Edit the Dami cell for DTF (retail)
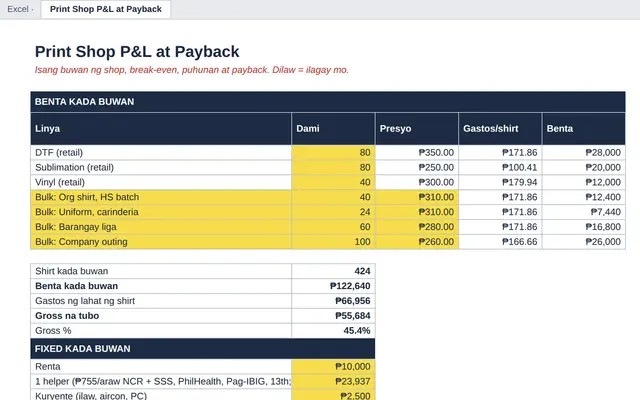Screen dimensions: 640x400 click(333, 153)
